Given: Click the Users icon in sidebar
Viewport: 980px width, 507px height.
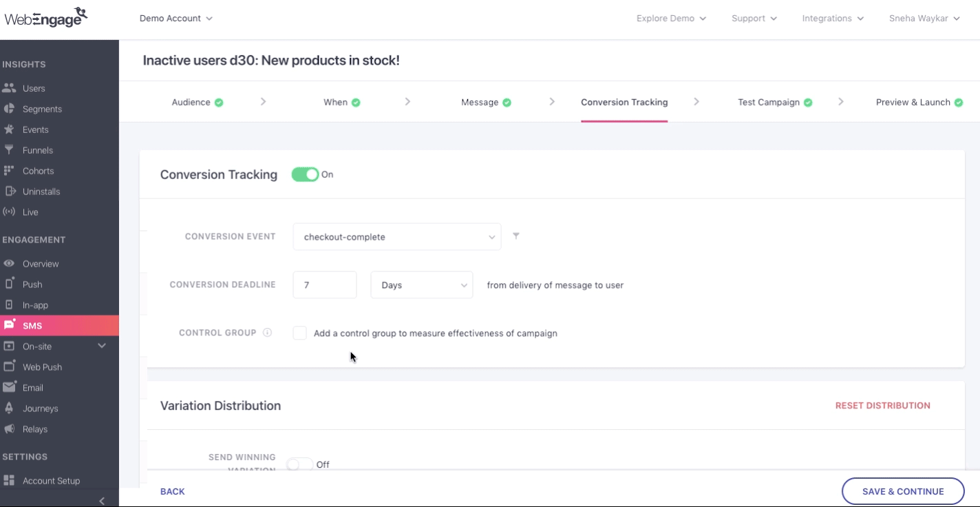Looking at the screenshot, I should tap(9, 88).
